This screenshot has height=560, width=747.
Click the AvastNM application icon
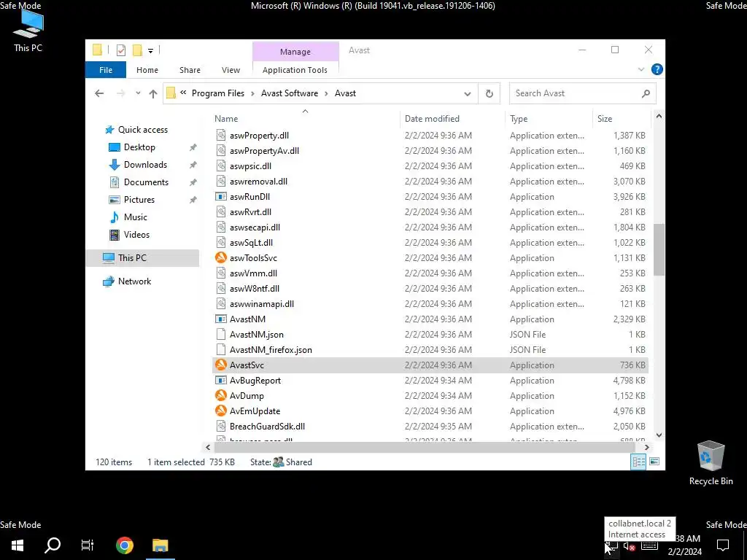coord(220,319)
